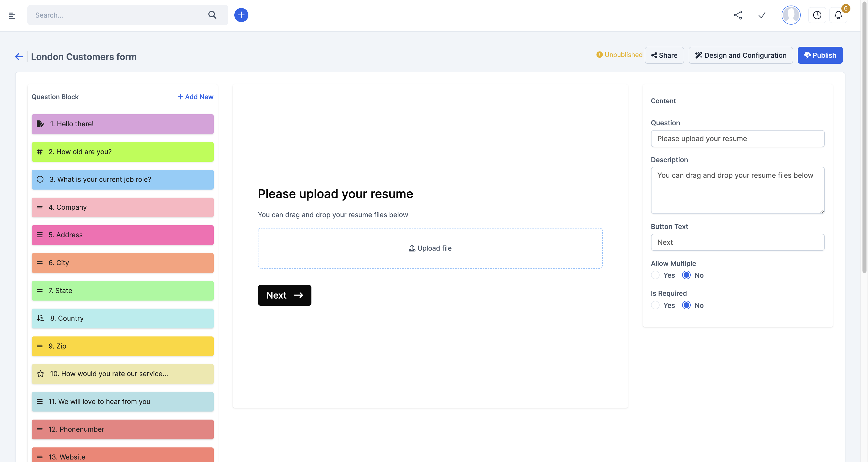Select the '12. Phonenumber' colored question block
Screen dimensions: 868x462
click(122, 429)
